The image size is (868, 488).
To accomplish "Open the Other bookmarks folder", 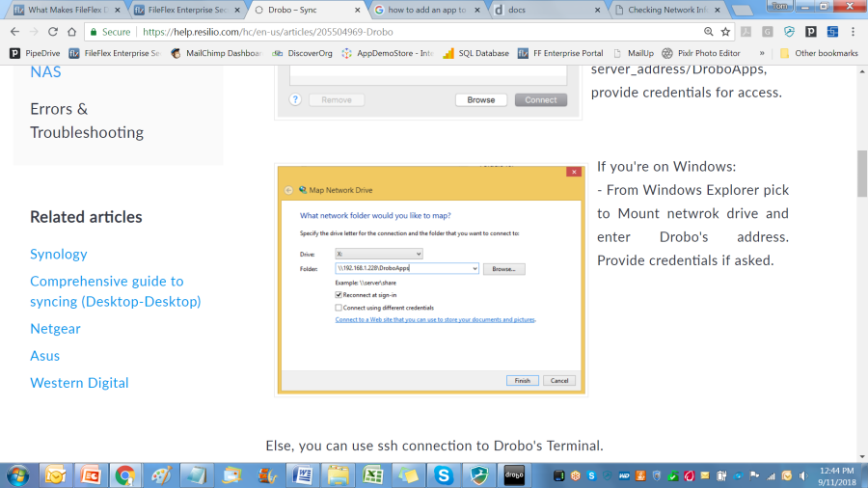I will (x=819, y=53).
